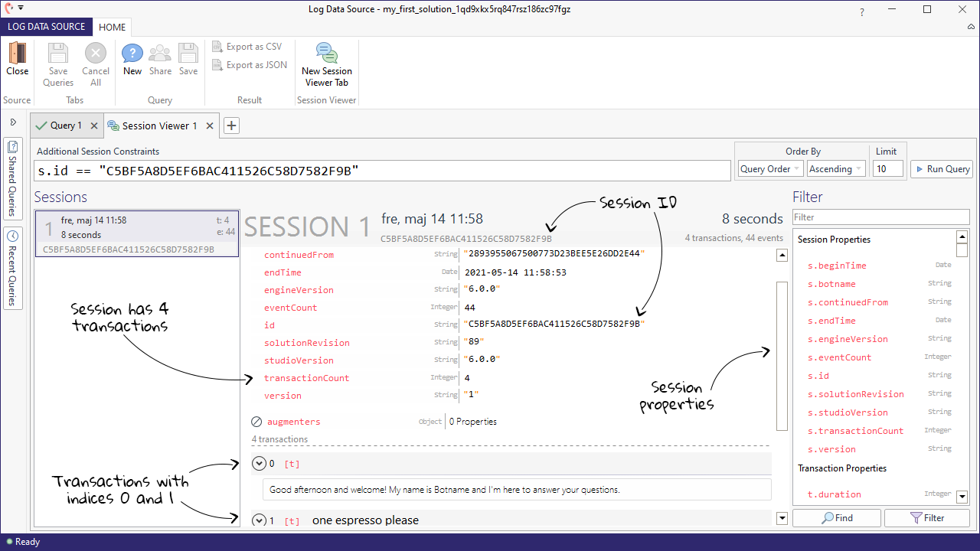Select t.duration filter property
The width and height of the screenshot is (980, 551).
tap(835, 494)
